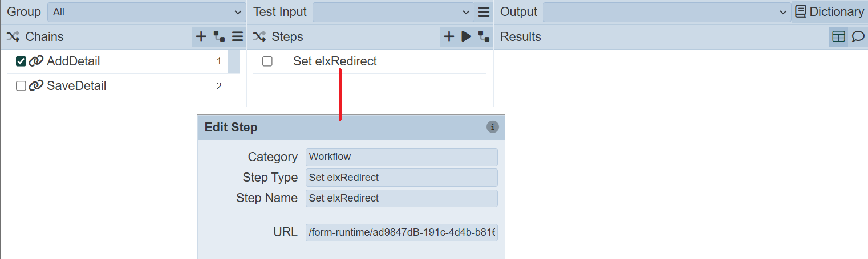868x259 pixels.
Task: Expand the Output dropdown
Action: pyautogui.click(x=666, y=12)
